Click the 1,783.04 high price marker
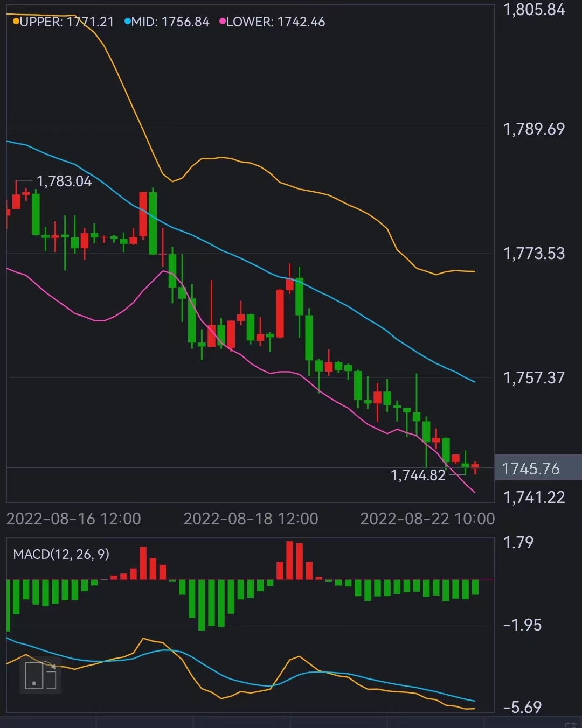Image resolution: width=582 pixels, height=728 pixels. [64, 181]
